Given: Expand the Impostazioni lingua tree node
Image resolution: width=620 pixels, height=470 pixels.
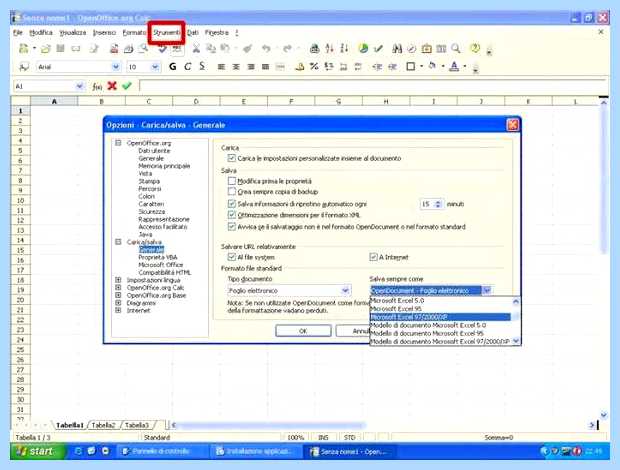Looking at the screenshot, I should tap(118, 280).
